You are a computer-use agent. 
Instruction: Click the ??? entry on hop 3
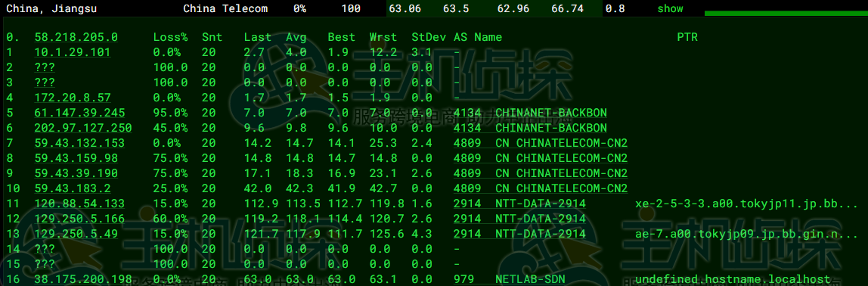point(45,82)
